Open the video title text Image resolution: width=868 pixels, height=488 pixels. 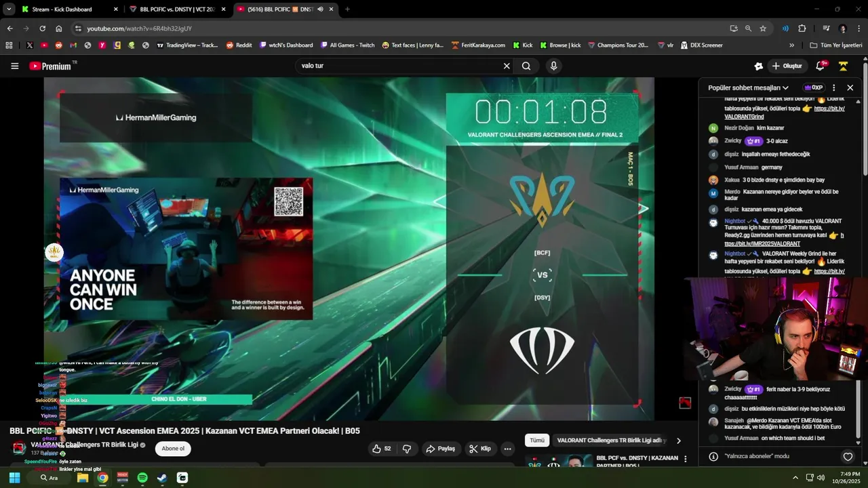point(184,430)
